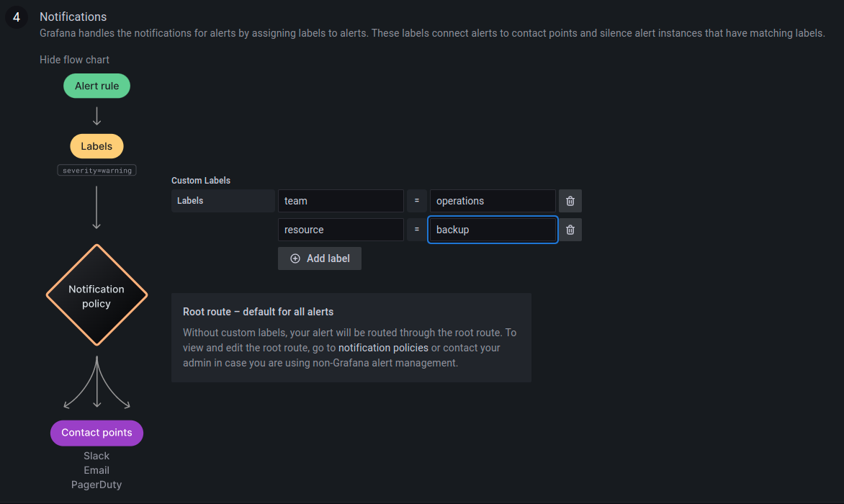This screenshot has height=504, width=844.
Task: Click the step 4 number badge
Action: [x=17, y=17]
